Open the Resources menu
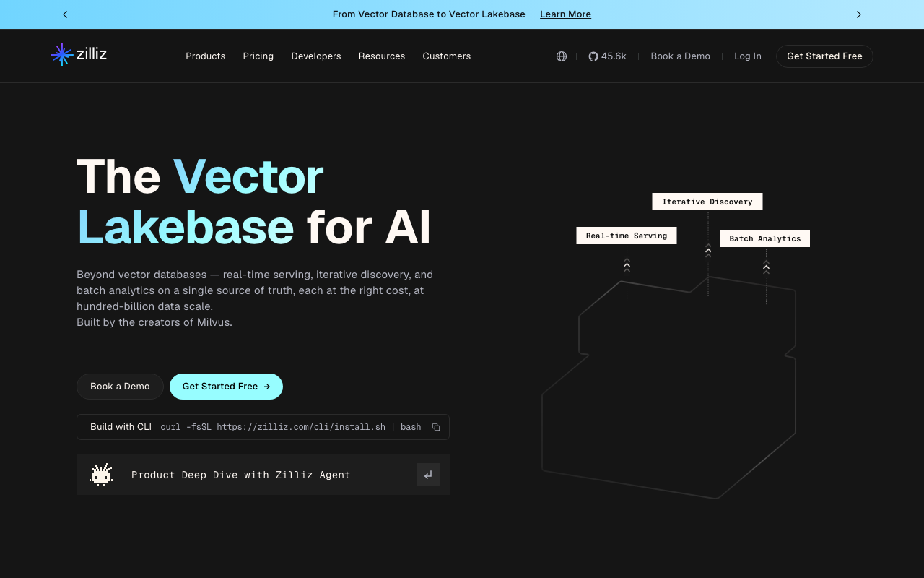The height and width of the screenshot is (578, 924). point(382,56)
